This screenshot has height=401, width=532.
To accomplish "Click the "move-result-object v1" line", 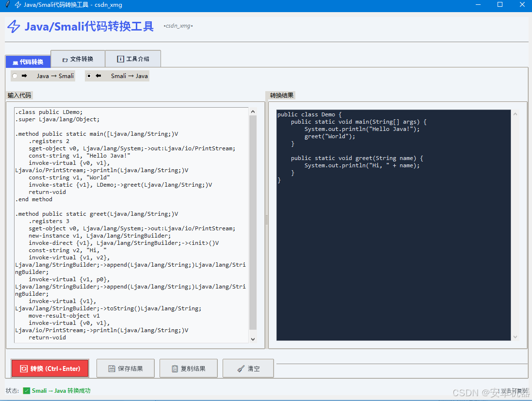I will tap(64, 316).
